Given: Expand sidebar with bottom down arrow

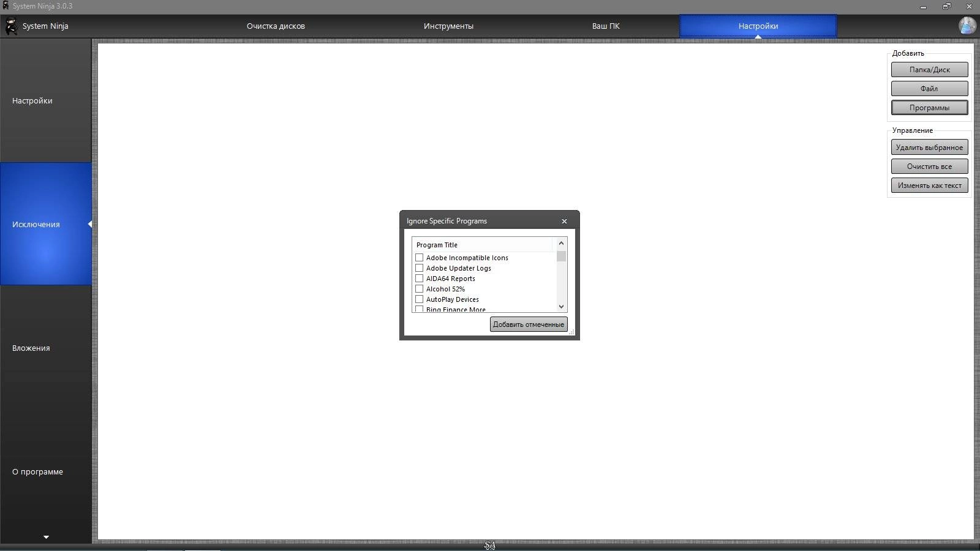Looking at the screenshot, I should click(46, 537).
